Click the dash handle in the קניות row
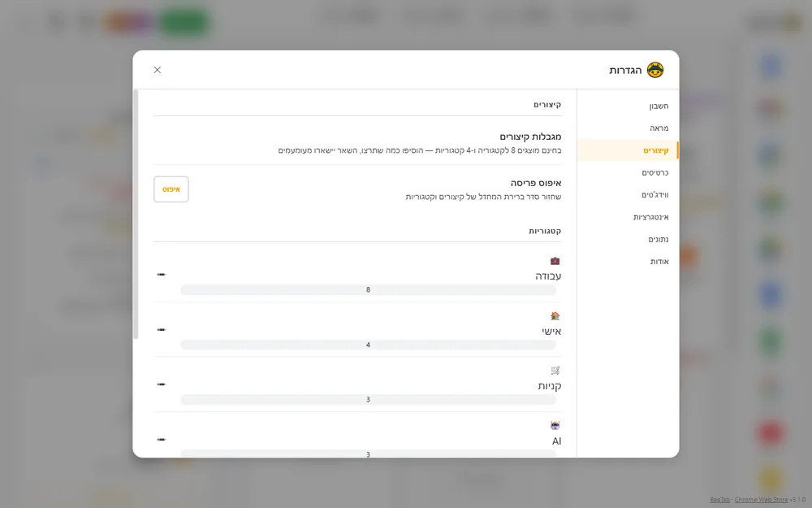 click(x=162, y=384)
